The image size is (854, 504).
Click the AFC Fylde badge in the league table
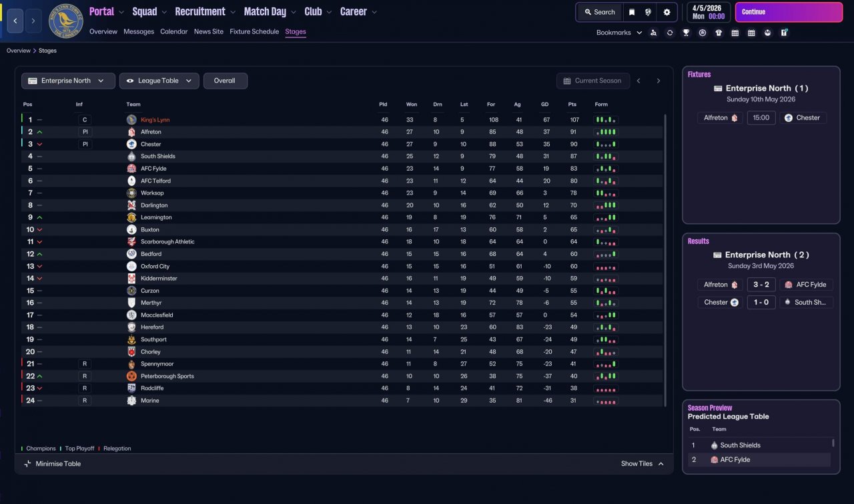[x=131, y=169]
